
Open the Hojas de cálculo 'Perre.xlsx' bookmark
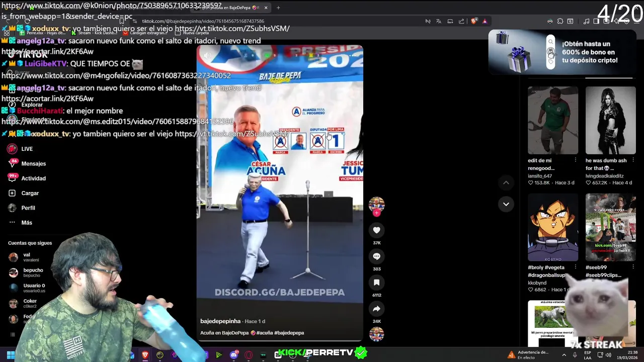tap(42, 33)
